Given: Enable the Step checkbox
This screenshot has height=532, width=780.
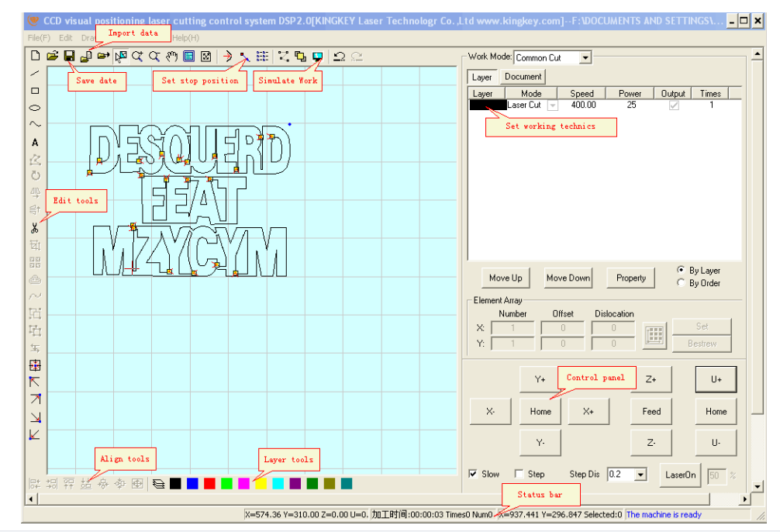Looking at the screenshot, I should pyautogui.click(x=519, y=474).
